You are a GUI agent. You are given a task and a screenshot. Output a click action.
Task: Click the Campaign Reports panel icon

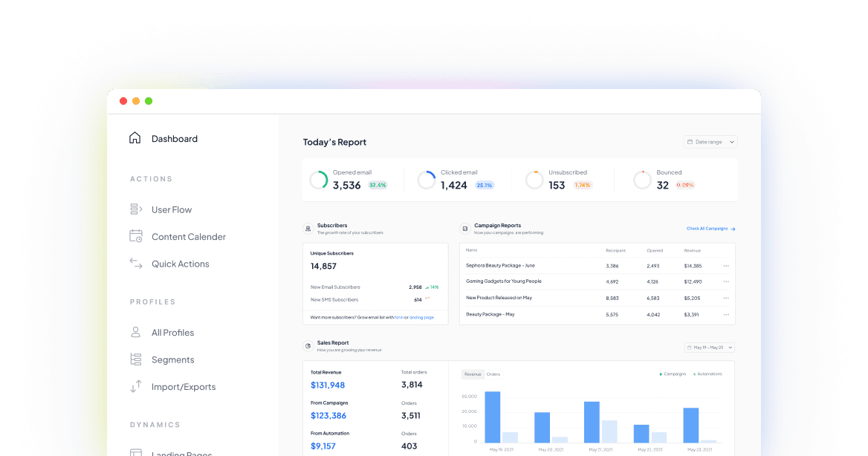coord(464,228)
